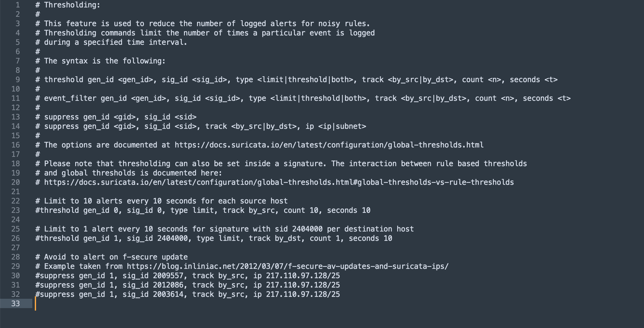Click the word "Thresholding:" on line 1
The width and height of the screenshot is (644, 328).
coord(72,5)
